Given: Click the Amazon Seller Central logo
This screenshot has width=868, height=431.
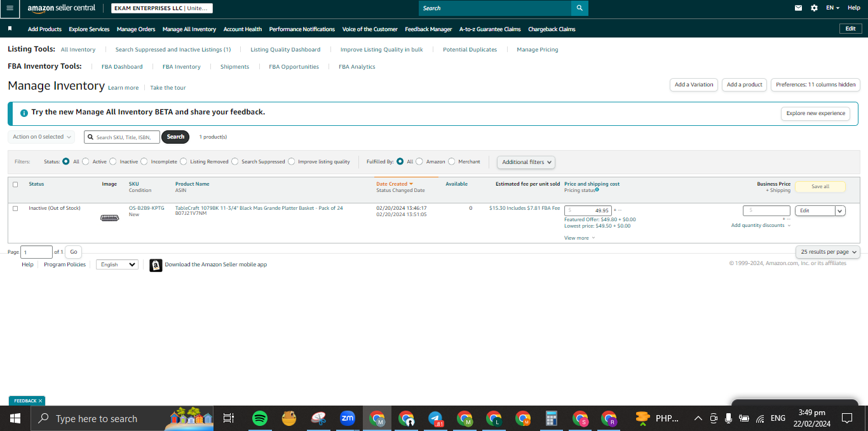Looking at the screenshot, I should [61, 8].
